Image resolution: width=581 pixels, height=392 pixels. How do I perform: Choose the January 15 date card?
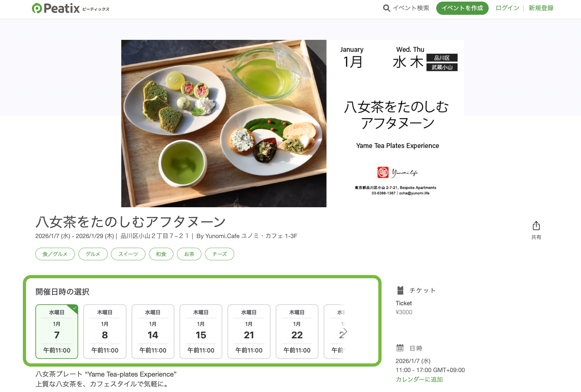(201, 331)
